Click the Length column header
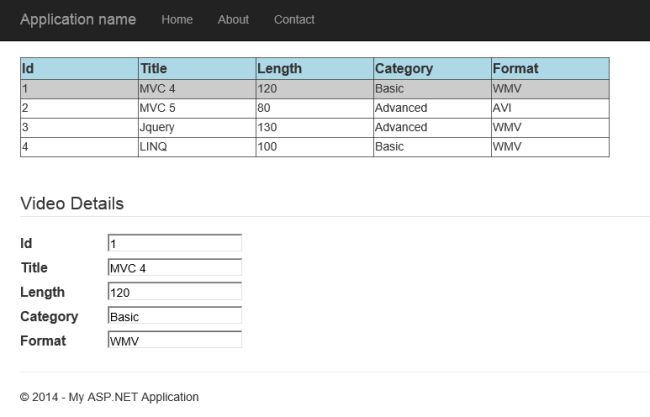 click(x=314, y=69)
